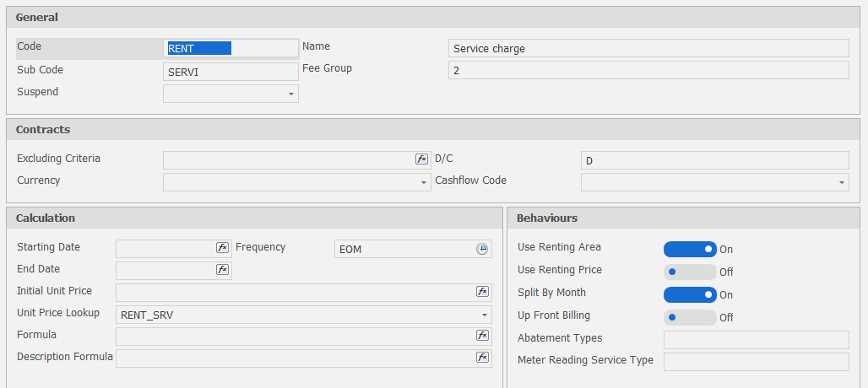Screen dimensions: 868x388
Task: Open the Frequency clock picker icon
Action: click(482, 250)
